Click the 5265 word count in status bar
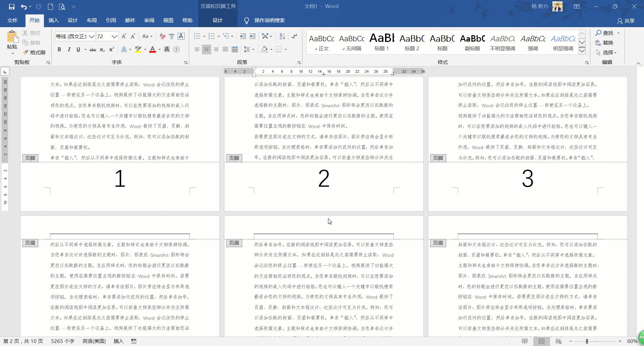This screenshot has width=644, height=346. pyautogui.click(x=62, y=341)
